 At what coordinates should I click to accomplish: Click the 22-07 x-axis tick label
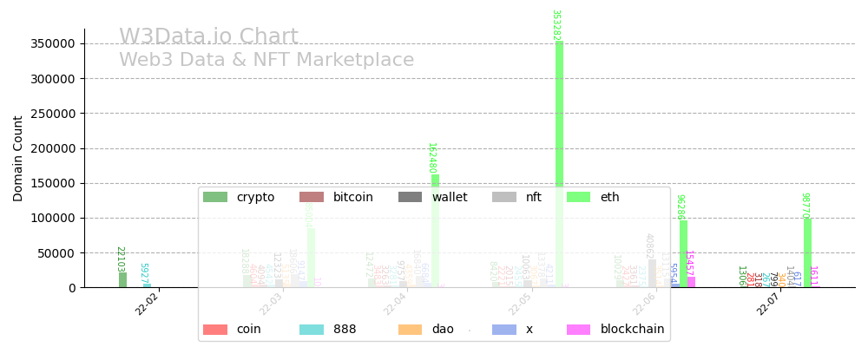point(768,304)
